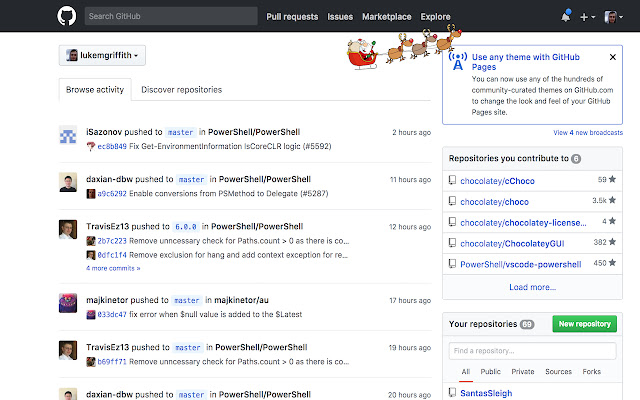View 4 new broadcasts
This screenshot has width=640, height=400.
pos(588,133)
